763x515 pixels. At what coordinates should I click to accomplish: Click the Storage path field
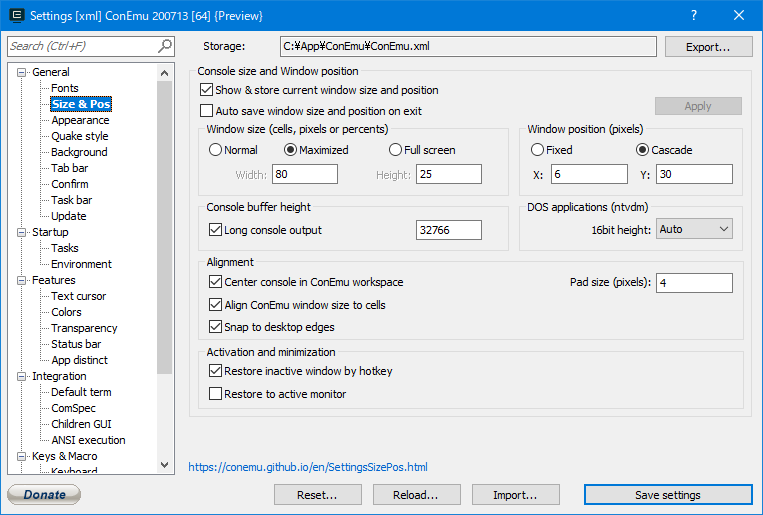point(468,47)
